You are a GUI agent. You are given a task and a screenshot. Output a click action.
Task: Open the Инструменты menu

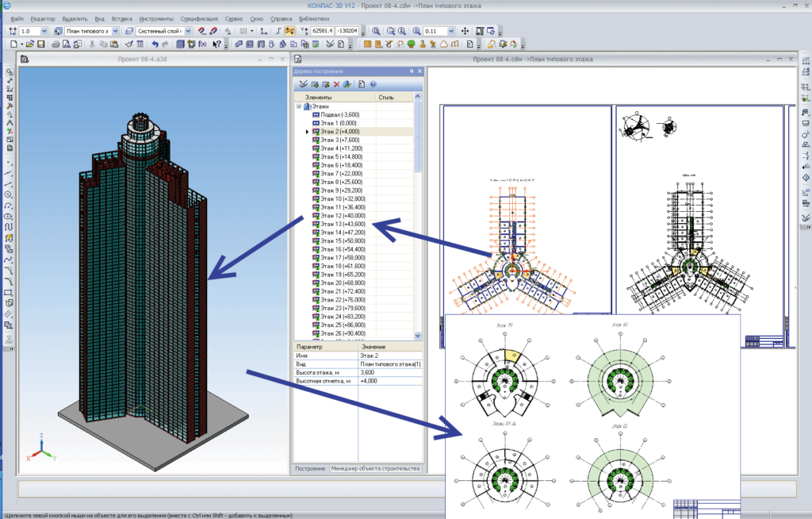[x=155, y=17]
